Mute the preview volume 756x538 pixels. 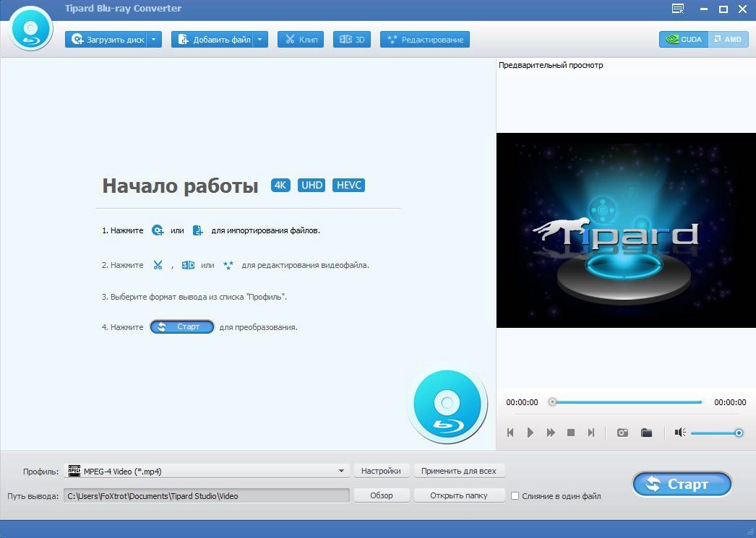pos(680,433)
